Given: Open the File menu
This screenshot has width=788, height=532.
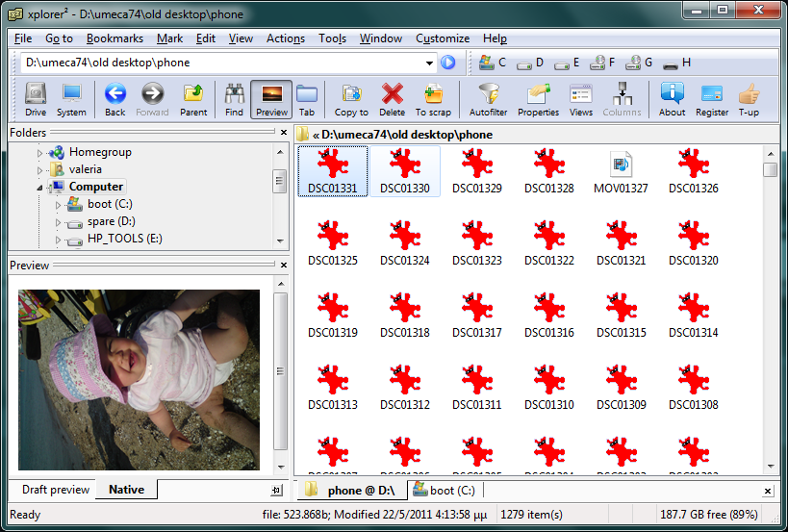Looking at the screenshot, I should click(23, 38).
